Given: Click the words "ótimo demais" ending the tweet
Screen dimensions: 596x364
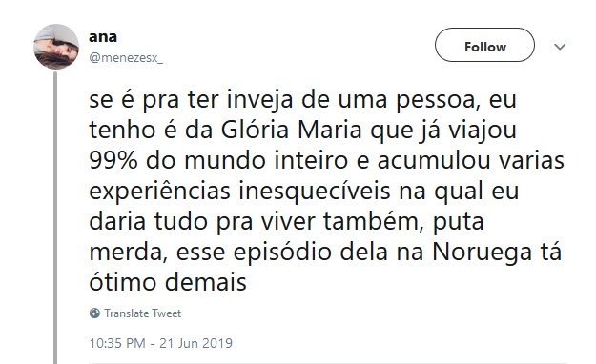Looking at the screenshot, I should [x=168, y=282].
